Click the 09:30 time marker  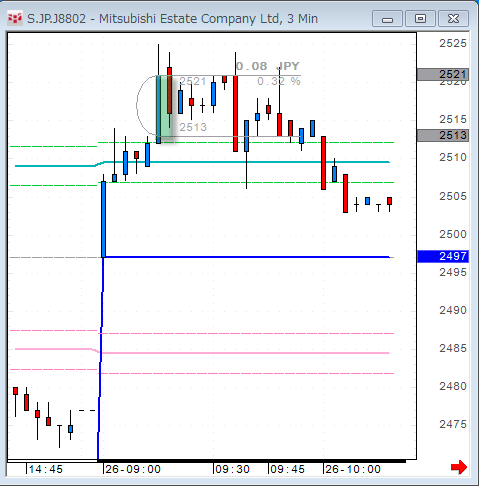[232, 469]
